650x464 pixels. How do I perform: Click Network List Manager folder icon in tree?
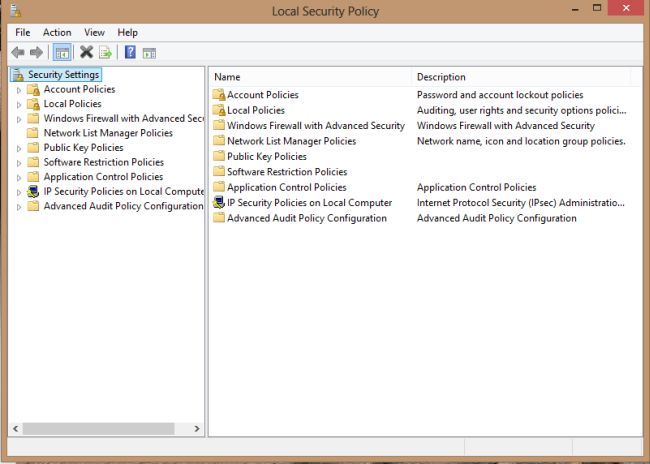pyautogui.click(x=33, y=133)
